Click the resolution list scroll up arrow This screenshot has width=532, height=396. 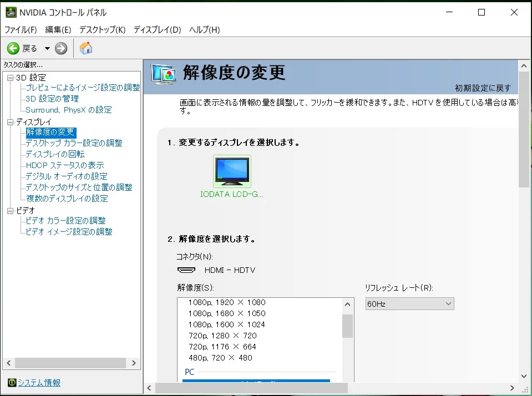[347, 304]
